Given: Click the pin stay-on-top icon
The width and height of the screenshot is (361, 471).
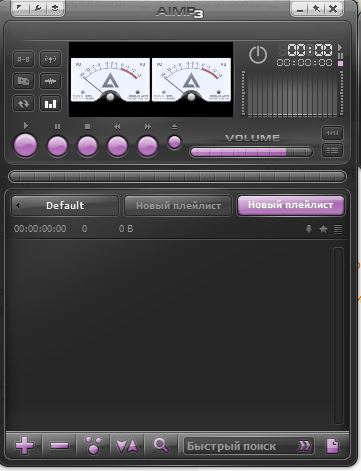Looking at the screenshot, I should [x=316, y=9].
